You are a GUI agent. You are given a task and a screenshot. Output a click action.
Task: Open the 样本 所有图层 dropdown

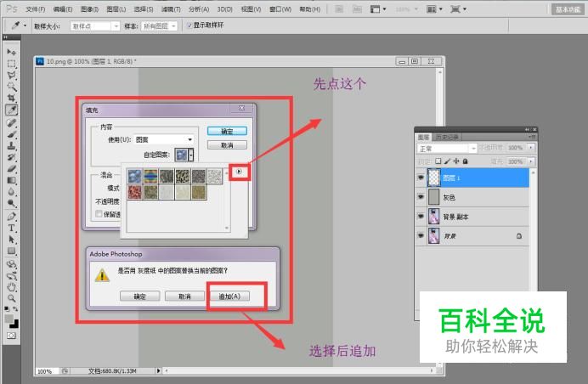coord(159,25)
